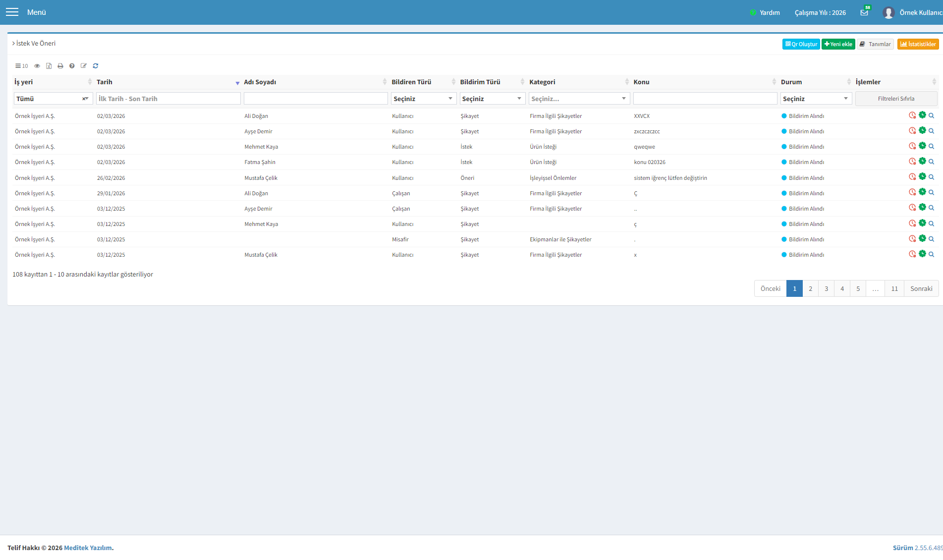
Task: Go to page 3 in pagination
Action: [x=826, y=288]
